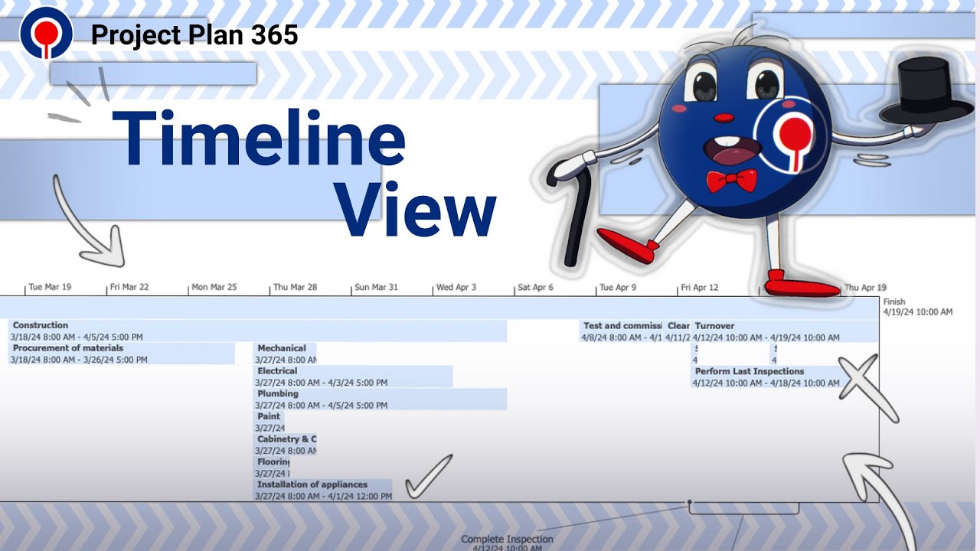This screenshot has height=551, width=980.
Task: Select the Procurement of materials bar
Action: 122,354
